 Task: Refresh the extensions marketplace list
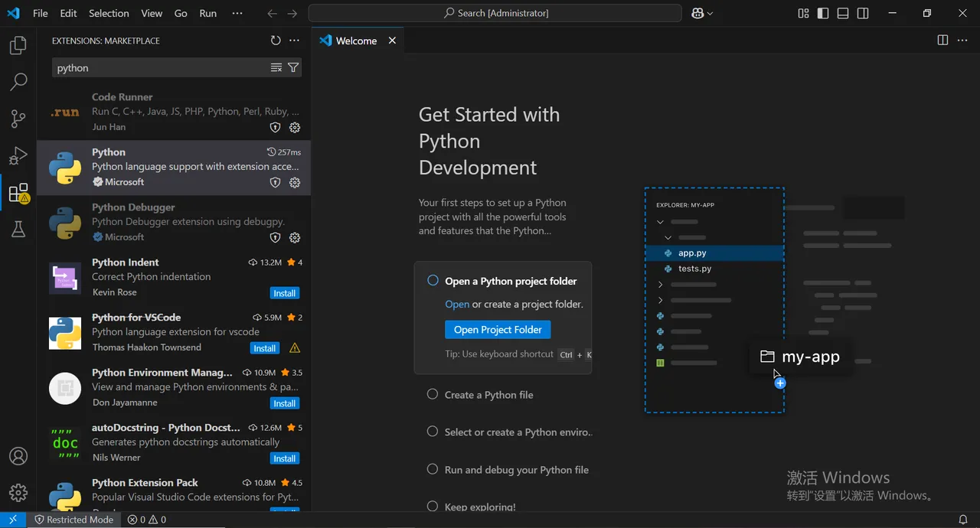point(276,41)
